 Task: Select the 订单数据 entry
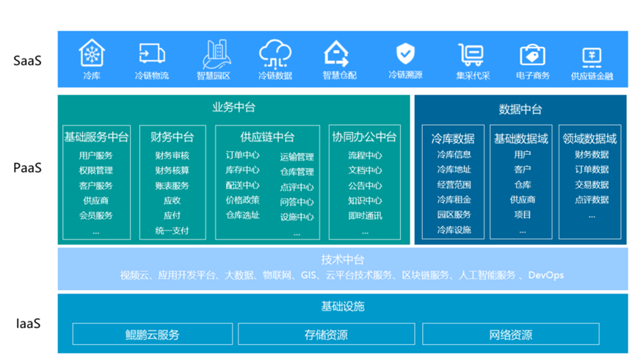pyautogui.click(x=592, y=170)
